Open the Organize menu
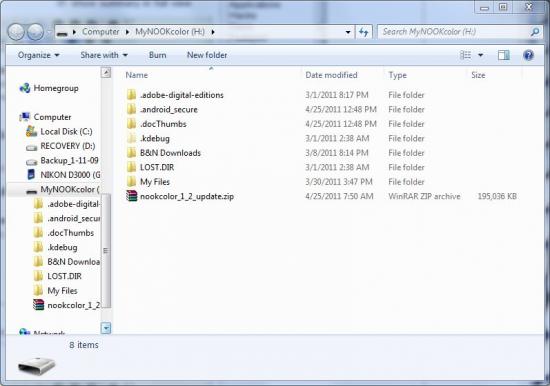Screen dimensions: 550x386 coord(39,55)
